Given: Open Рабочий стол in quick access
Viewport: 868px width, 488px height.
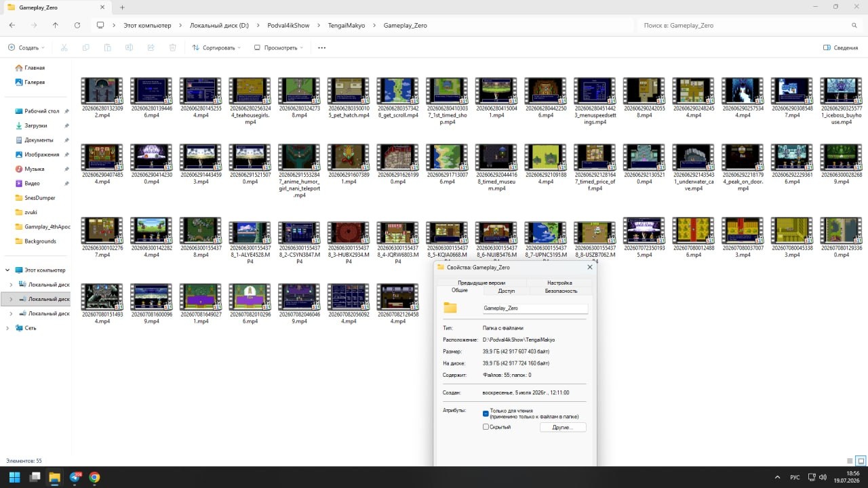Looking at the screenshot, I should pos(42,111).
